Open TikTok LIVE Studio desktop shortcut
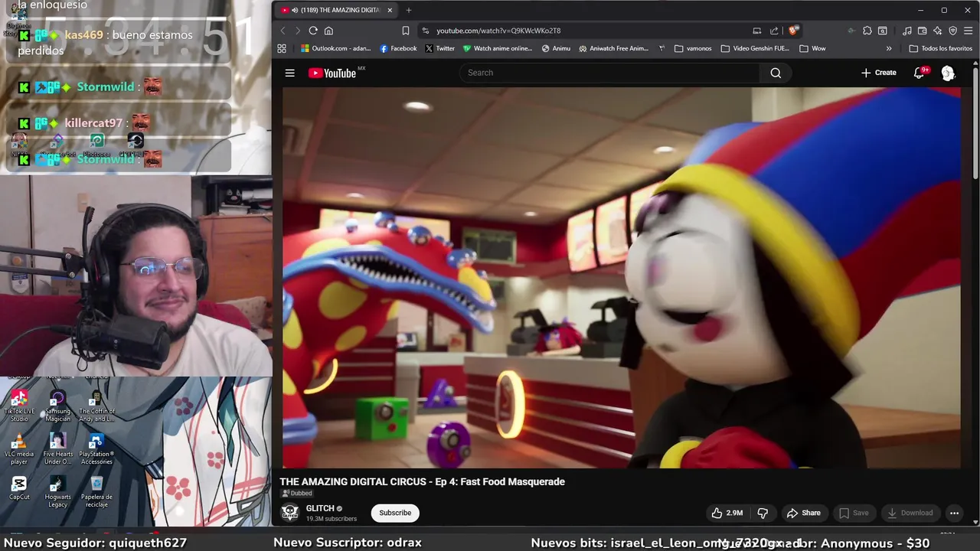980x551 pixels. point(19,406)
